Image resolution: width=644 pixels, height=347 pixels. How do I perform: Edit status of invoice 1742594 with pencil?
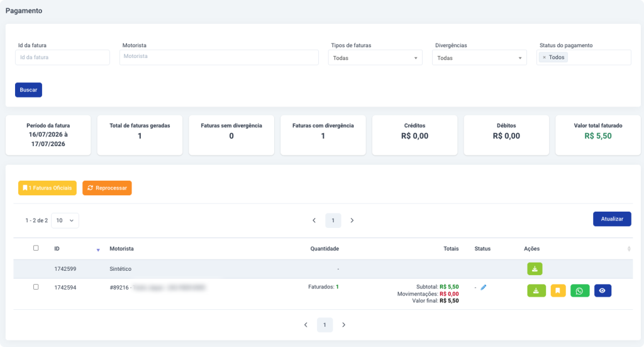pos(484,287)
